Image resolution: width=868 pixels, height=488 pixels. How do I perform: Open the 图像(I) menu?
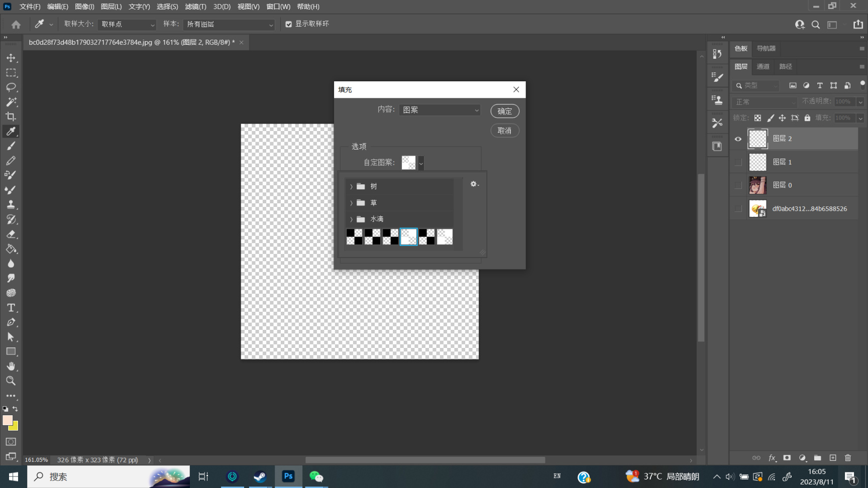[x=84, y=7]
